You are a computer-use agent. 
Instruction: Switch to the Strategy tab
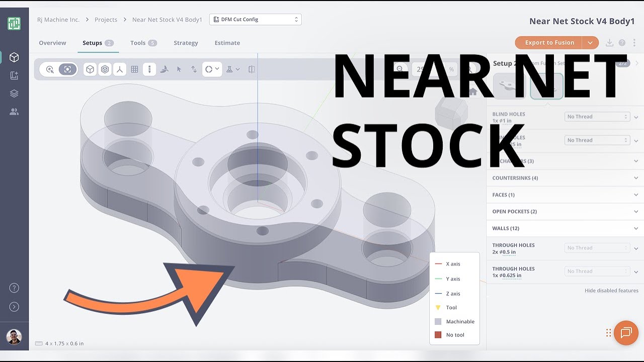coord(186,43)
